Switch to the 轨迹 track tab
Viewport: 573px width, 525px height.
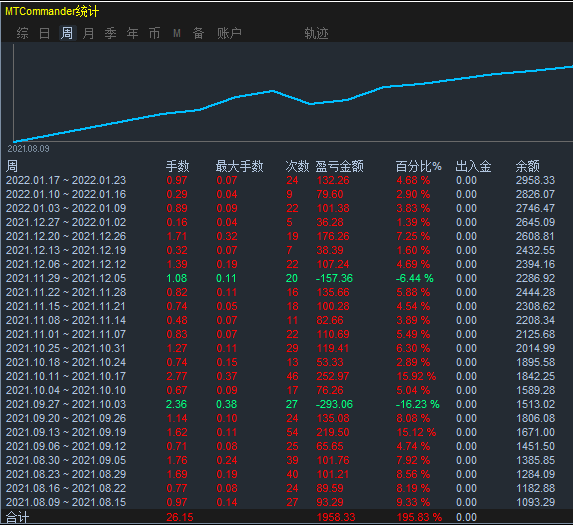pos(316,33)
